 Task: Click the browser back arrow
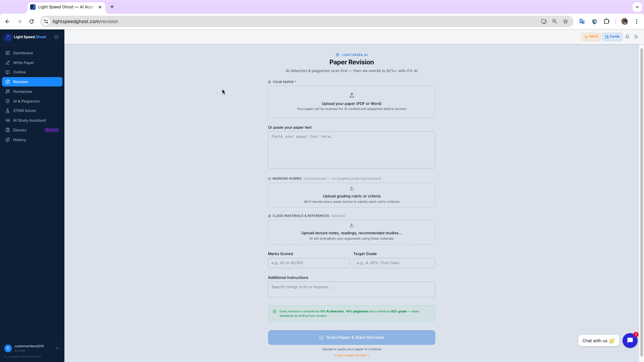point(7,21)
